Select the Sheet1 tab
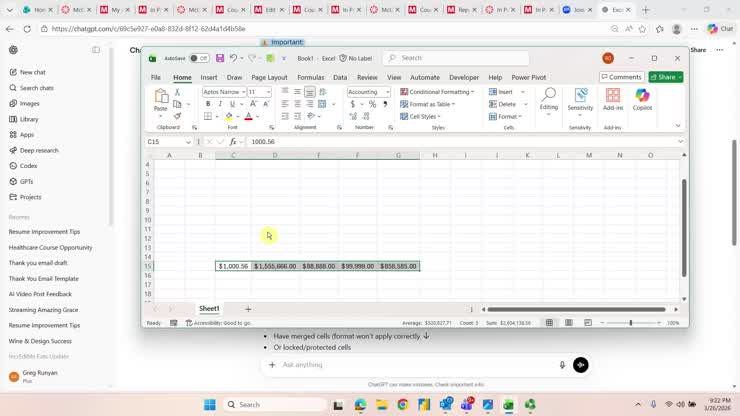Image resolution: width=740 pixels, height=416 pixels. pyautogui.click(x=209, y=308)
